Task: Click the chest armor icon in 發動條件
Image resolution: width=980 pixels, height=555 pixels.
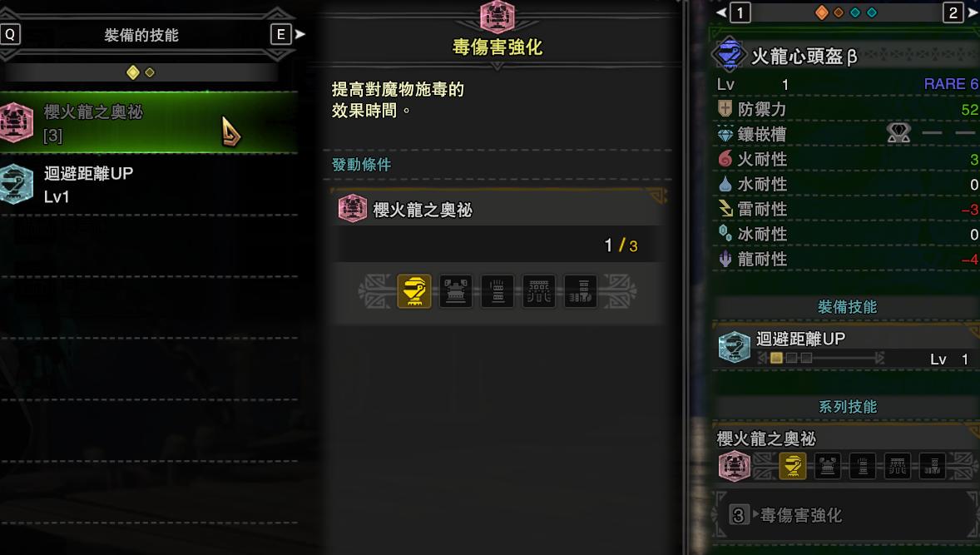Action: 456,291
